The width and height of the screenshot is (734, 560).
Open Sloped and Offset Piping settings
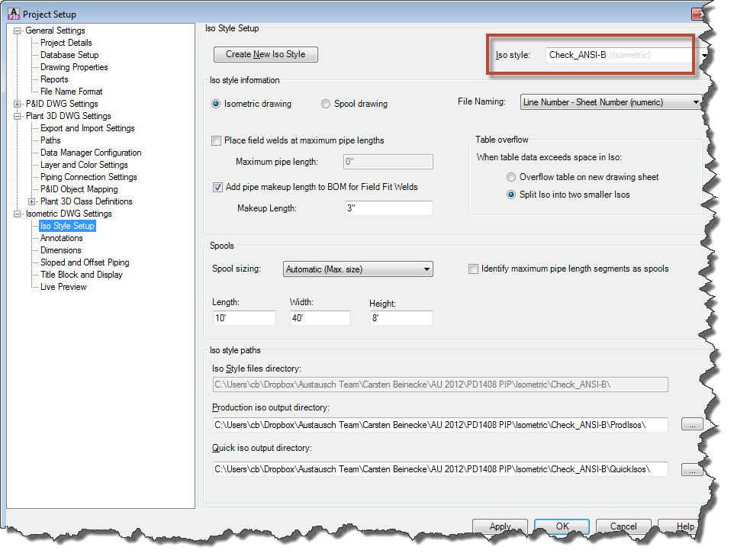coord(85,262)
